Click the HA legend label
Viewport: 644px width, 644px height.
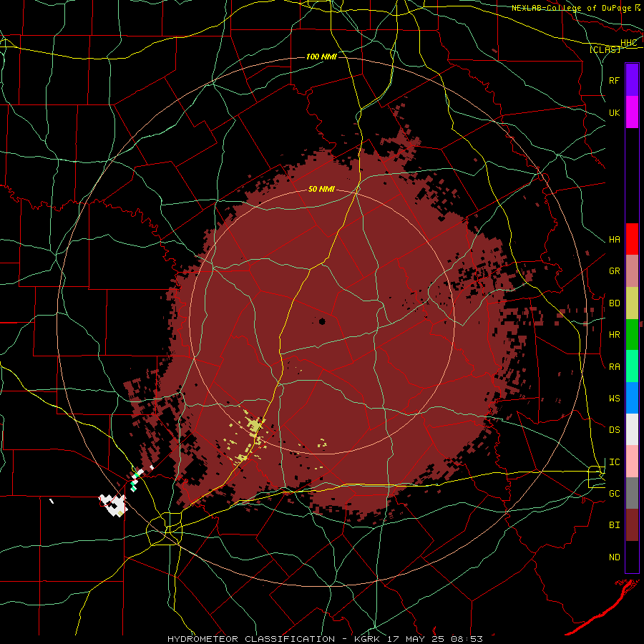[614, 240]
